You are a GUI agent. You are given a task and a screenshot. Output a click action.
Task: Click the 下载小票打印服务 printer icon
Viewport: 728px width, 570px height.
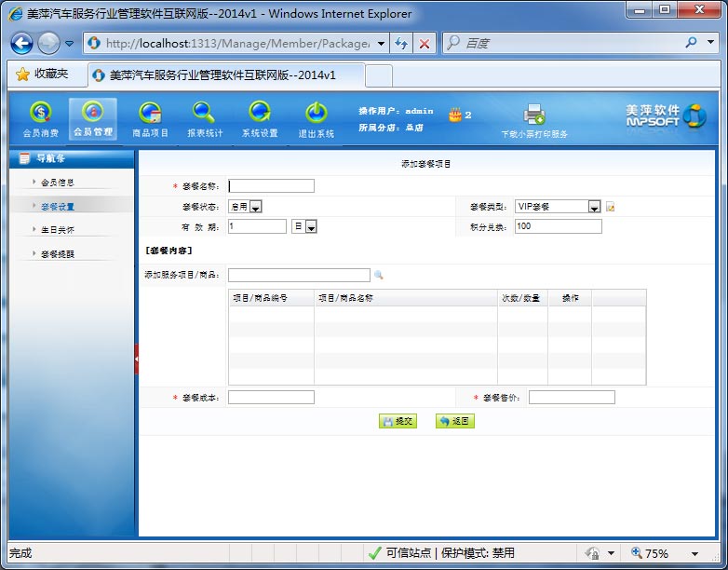(534, 115)
